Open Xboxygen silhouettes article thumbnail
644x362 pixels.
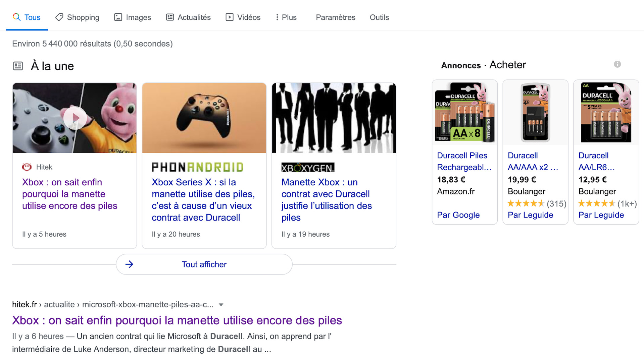click(334, 118)
